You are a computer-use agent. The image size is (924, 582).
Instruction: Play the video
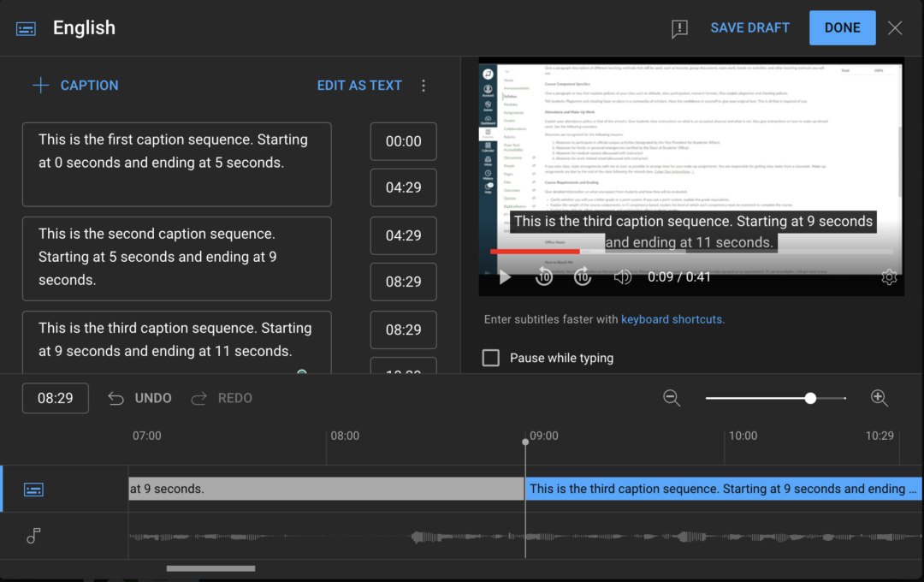pyautogui.click(x=505, y=276)
